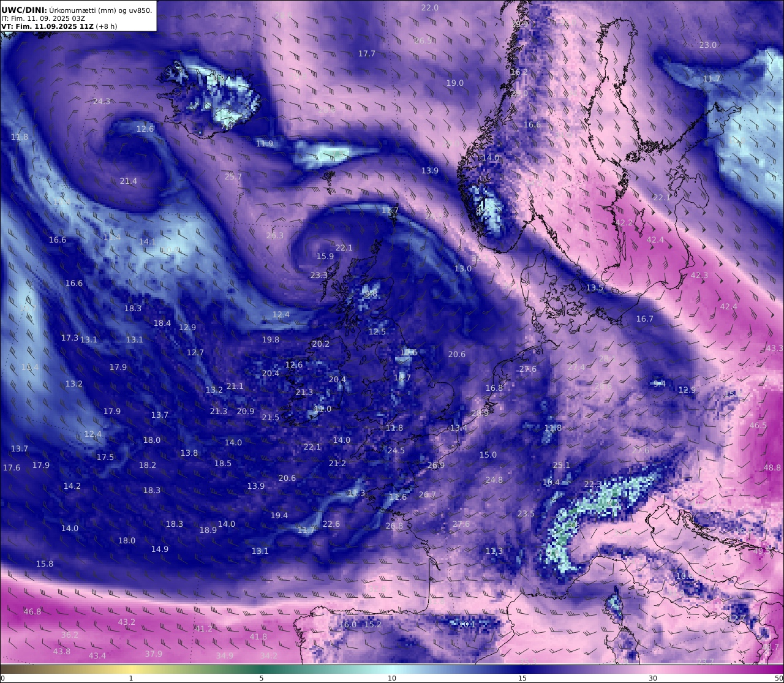Screen dimensions: 784x683
Task: Click the map value '26.9'
Action: [436, 465]
